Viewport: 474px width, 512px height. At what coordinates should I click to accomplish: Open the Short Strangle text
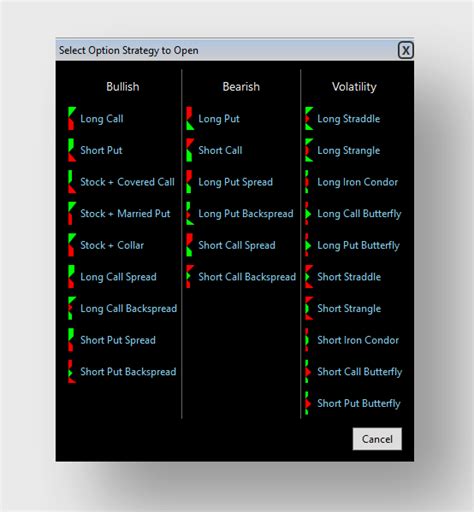click(x=349, y=309)
